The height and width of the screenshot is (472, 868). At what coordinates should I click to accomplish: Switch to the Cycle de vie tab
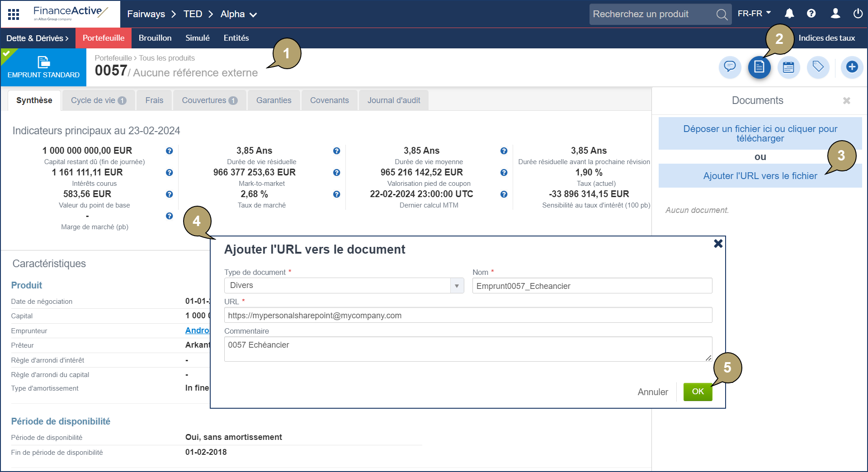98,100
